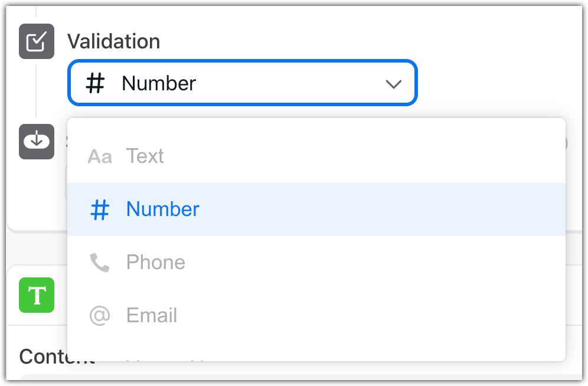Collapse the dropdown using its chevron arrow
Viewport: 588px width, 386px height.
[393, 84]
